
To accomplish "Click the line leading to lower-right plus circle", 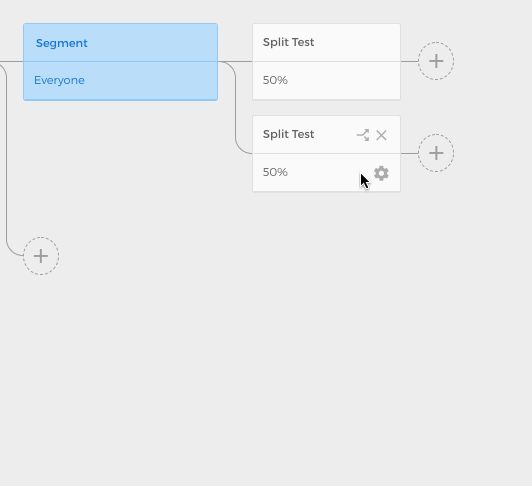I will 409,153.
